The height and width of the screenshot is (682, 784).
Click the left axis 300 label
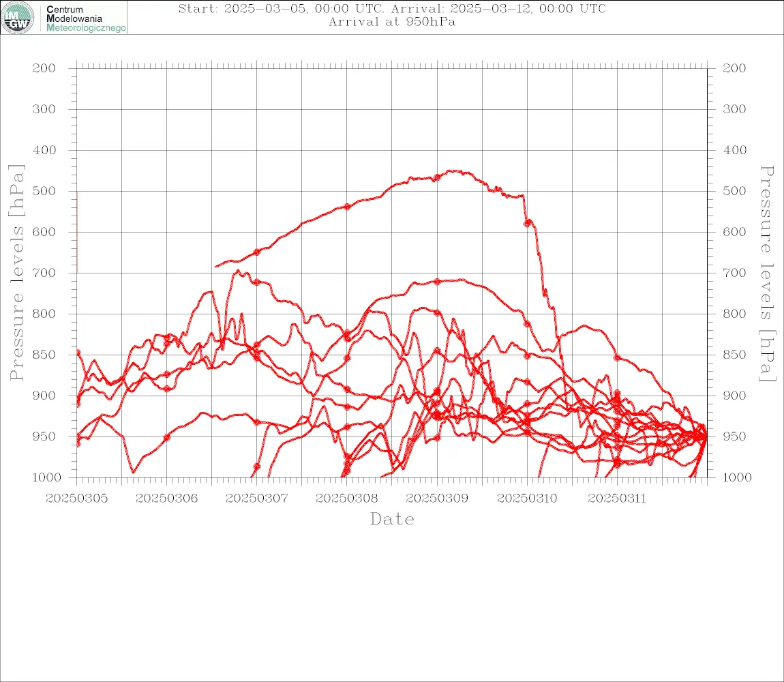coord(44,109)
